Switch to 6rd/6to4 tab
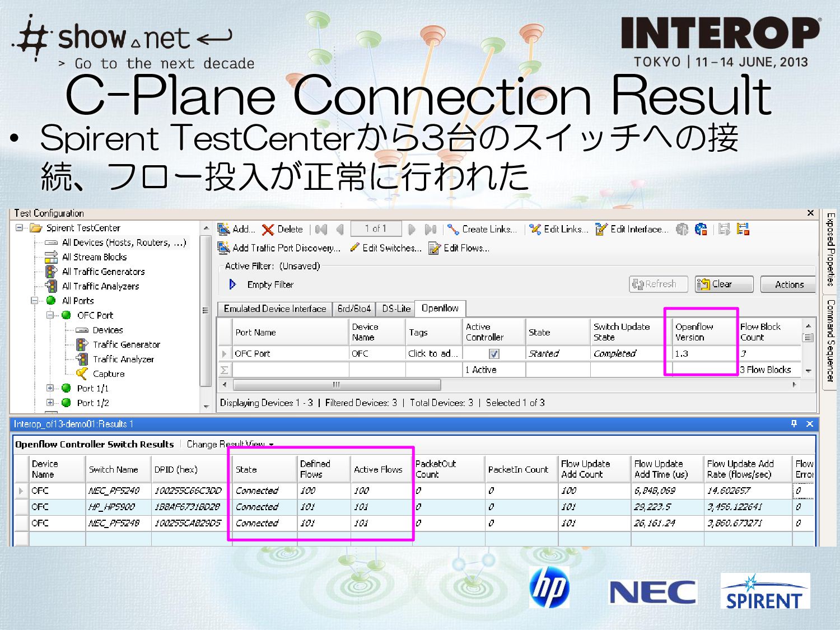840x630 pixels. pos(354,309)
